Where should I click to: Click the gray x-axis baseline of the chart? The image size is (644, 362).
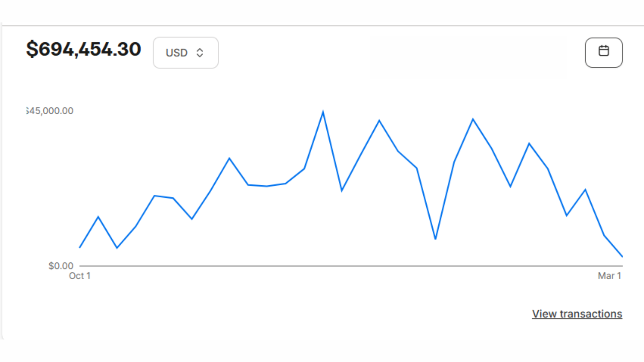point(351,266)
